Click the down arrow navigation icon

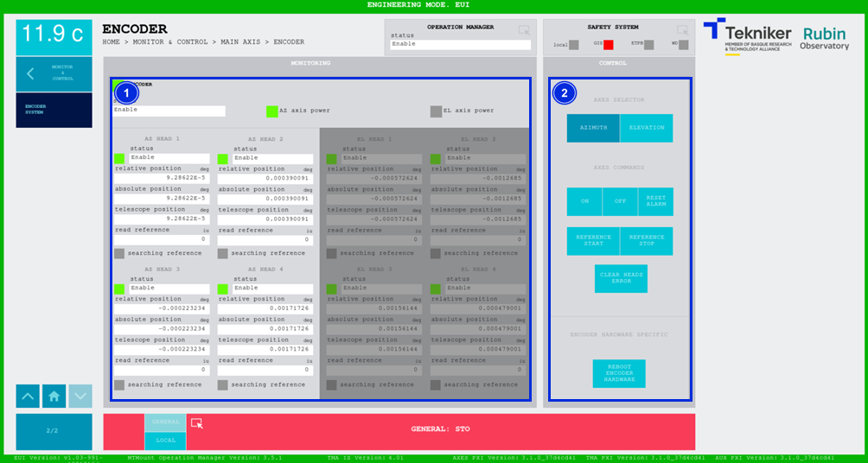click(80, 396)
